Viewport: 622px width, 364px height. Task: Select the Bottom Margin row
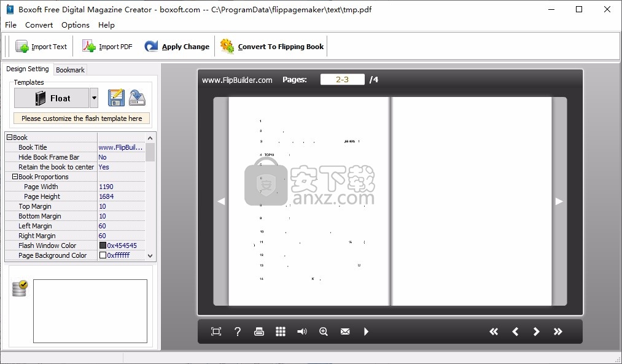tap(76, 216)
